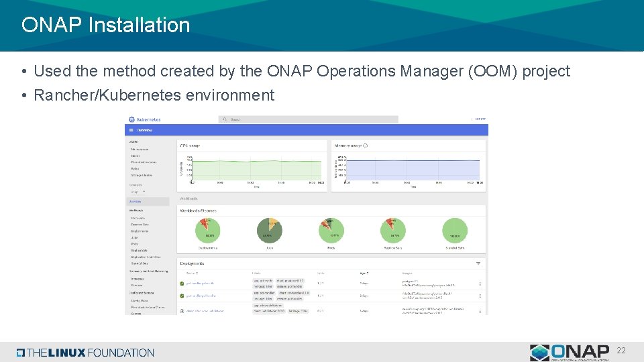Click the Stateful Sets status pie chart
Viewport: 644px width, 362px height.
455,231
